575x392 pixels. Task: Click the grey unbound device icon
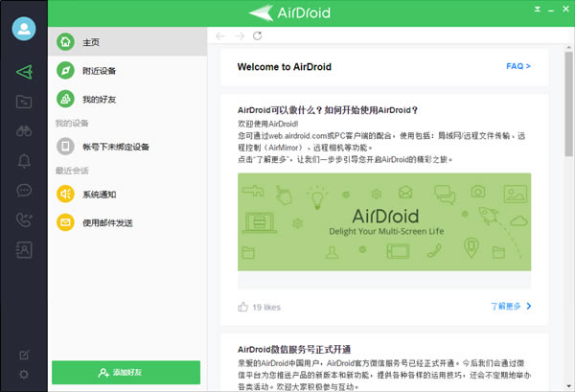point(65,147)
